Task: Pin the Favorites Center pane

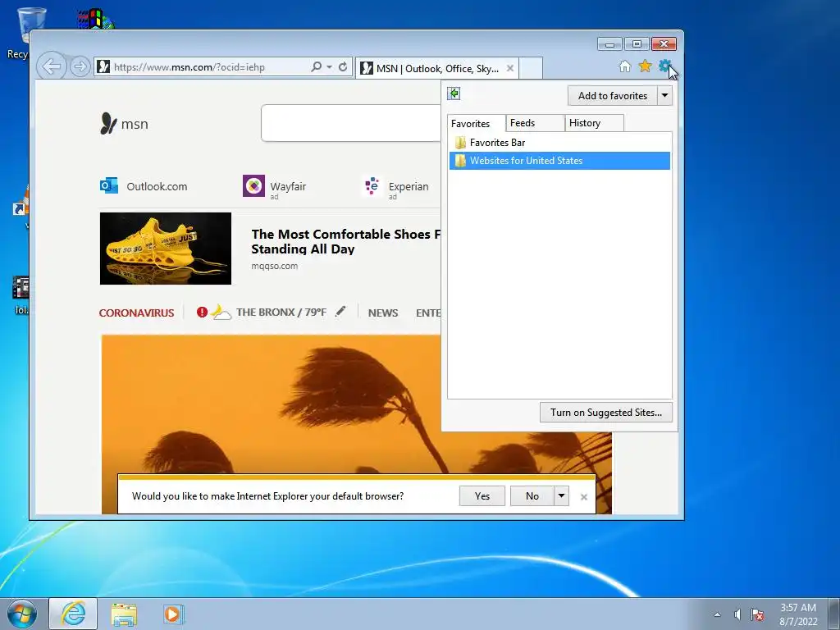Action: (x=454, y=94)
